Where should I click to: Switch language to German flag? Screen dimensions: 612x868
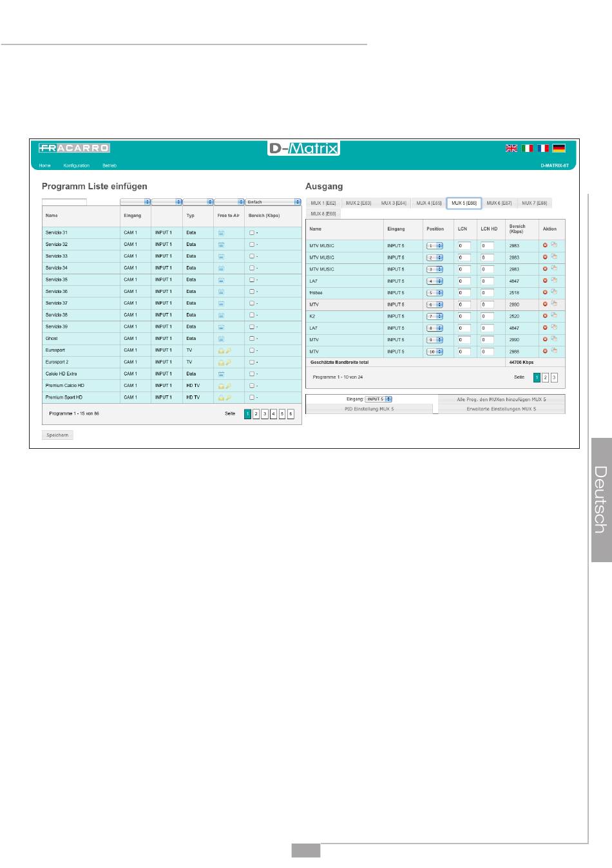[559, 148]
